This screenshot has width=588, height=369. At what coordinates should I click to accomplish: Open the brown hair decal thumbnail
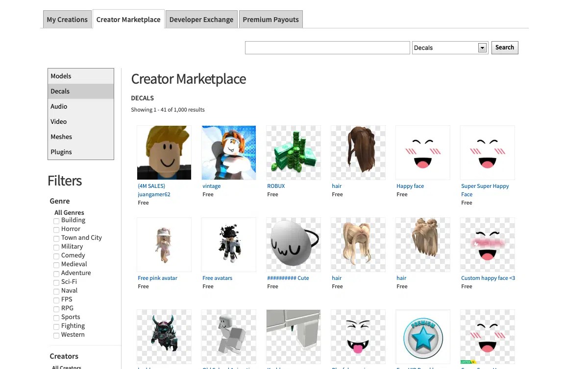[358, 153]
